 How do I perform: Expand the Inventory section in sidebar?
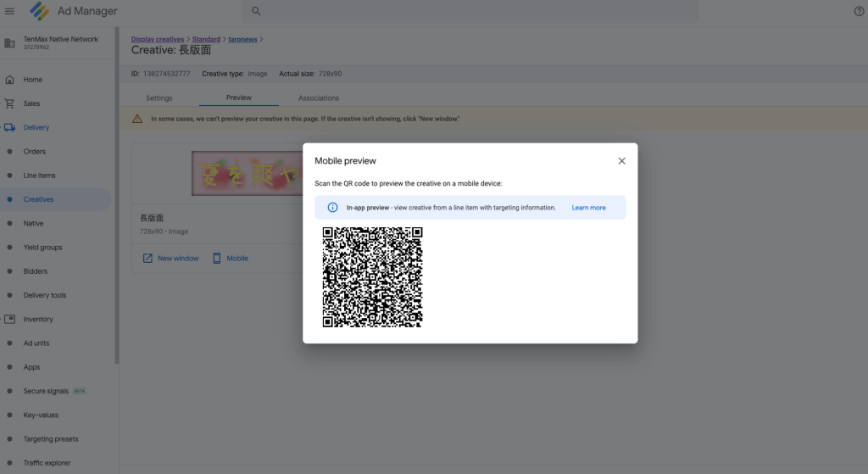pyautogui.click(x=38, y=319)
